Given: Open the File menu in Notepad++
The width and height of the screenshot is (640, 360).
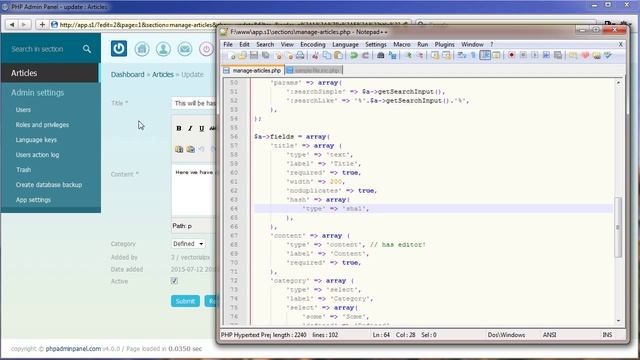Looking at the screenshot, I should click(228, 44).
